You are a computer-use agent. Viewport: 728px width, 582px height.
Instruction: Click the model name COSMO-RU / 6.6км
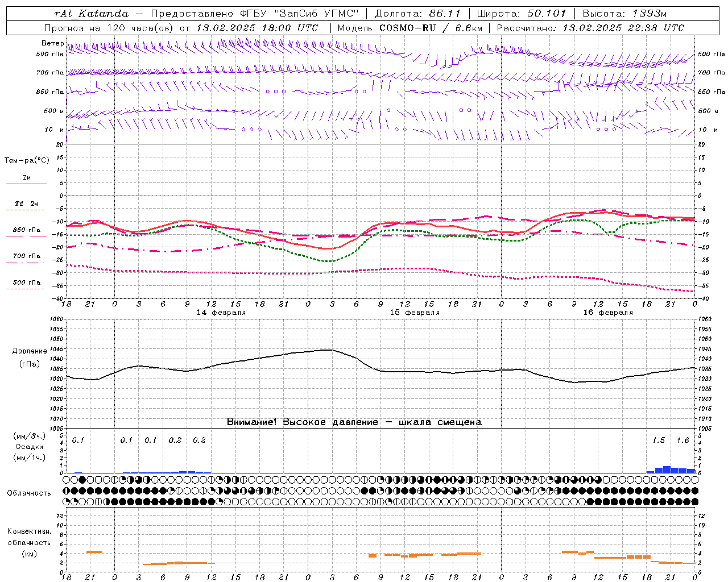pos(431,28)
